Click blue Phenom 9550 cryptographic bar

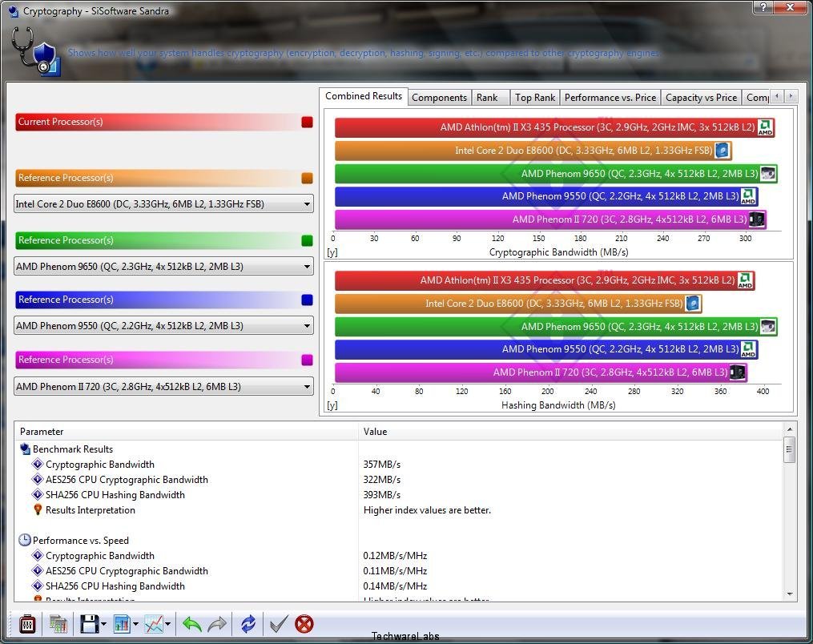click(546, 196)
